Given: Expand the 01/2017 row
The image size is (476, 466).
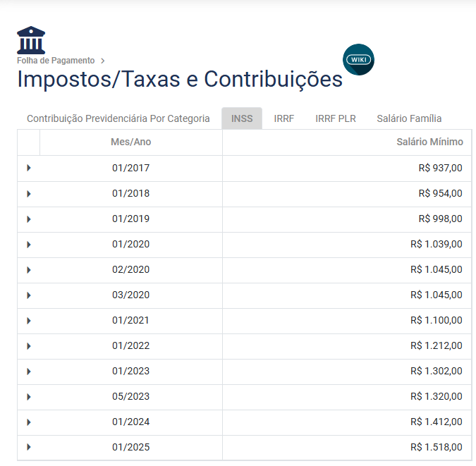Looking at the screenshot, I should pos(29,168).
